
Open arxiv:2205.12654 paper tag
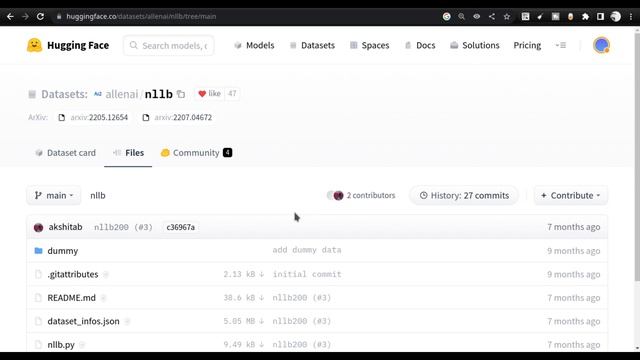click(93, 118)
